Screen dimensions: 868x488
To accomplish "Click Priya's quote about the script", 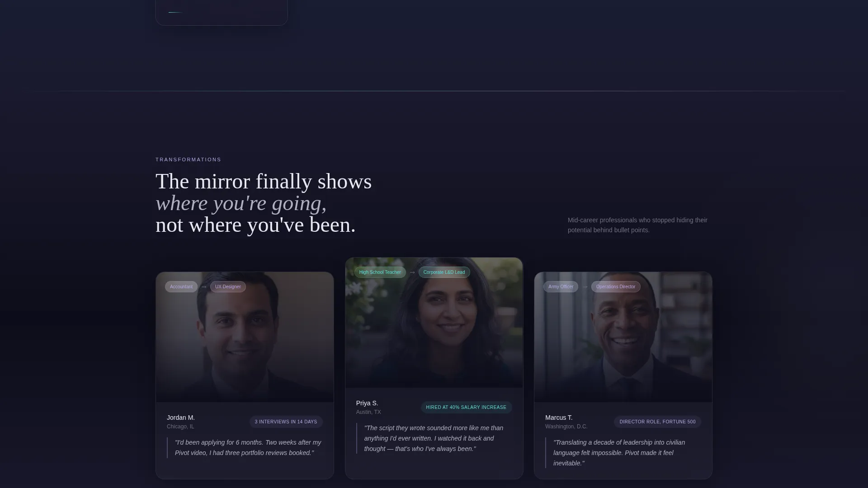I will [434, 438].
